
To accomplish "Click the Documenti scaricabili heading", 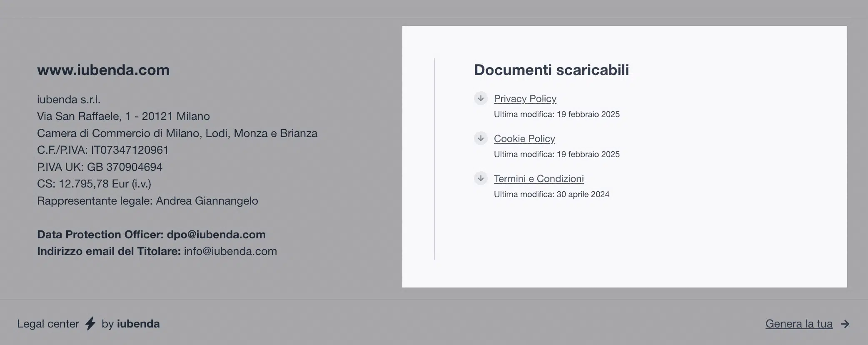I will [x=551, y=70].
